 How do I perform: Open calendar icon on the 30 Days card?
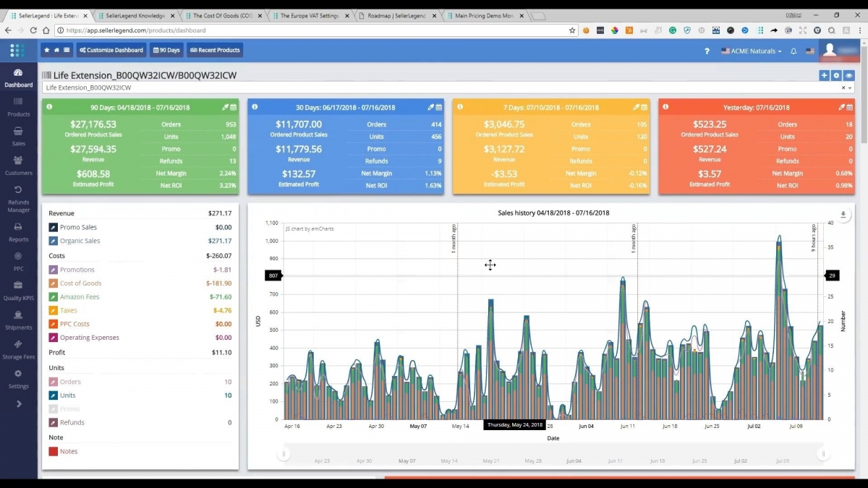coord(439,107)
